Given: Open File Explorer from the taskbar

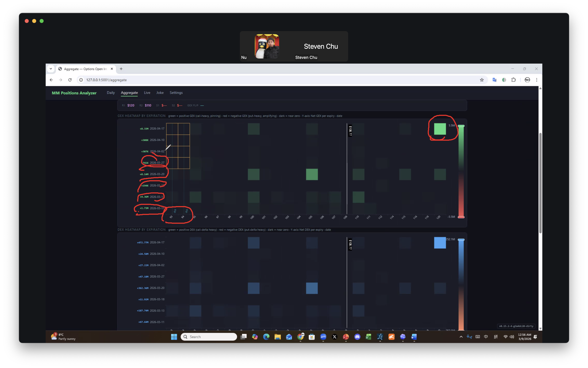Looking at the screenshot, I should point(277,337).
